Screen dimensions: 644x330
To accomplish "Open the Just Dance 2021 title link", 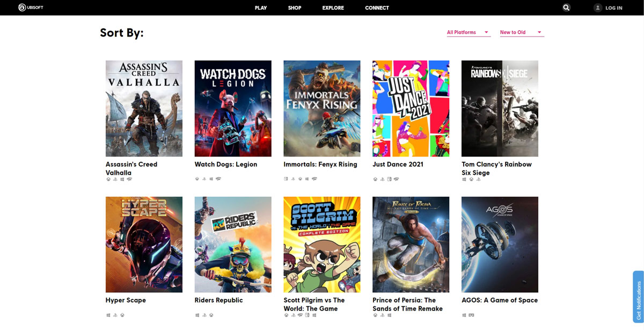I will coord(398,164).
